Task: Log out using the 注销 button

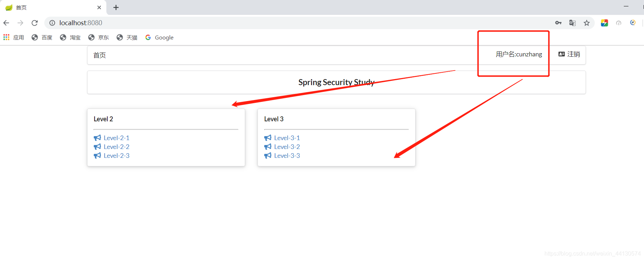Action: coord(569,54)
